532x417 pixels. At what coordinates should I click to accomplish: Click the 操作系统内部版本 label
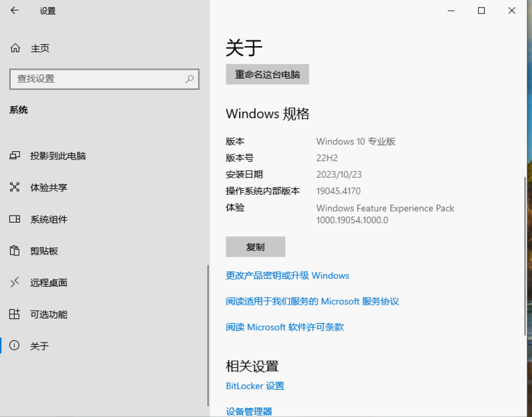click(x=263, y=191)
